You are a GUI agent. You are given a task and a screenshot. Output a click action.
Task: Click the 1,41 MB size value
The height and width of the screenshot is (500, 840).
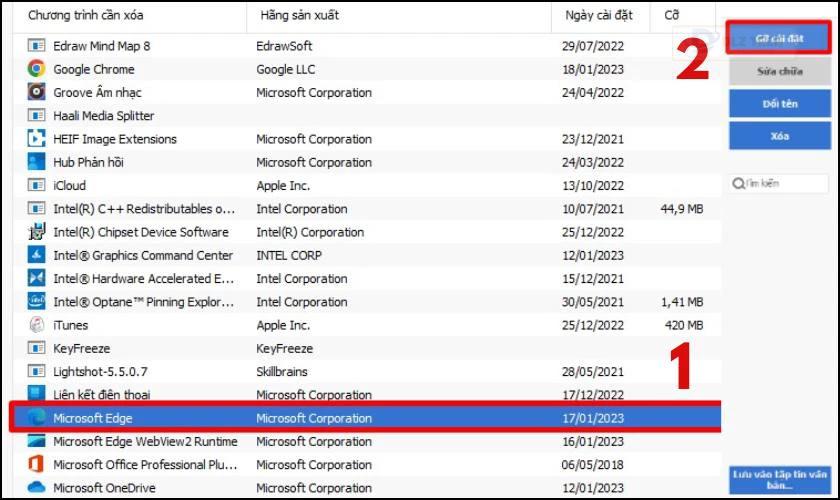[681, 302]
